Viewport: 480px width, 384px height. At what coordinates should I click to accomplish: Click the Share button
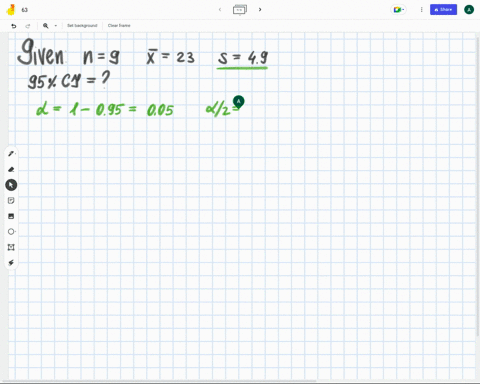pyautogui.click(x=443, y=10)
